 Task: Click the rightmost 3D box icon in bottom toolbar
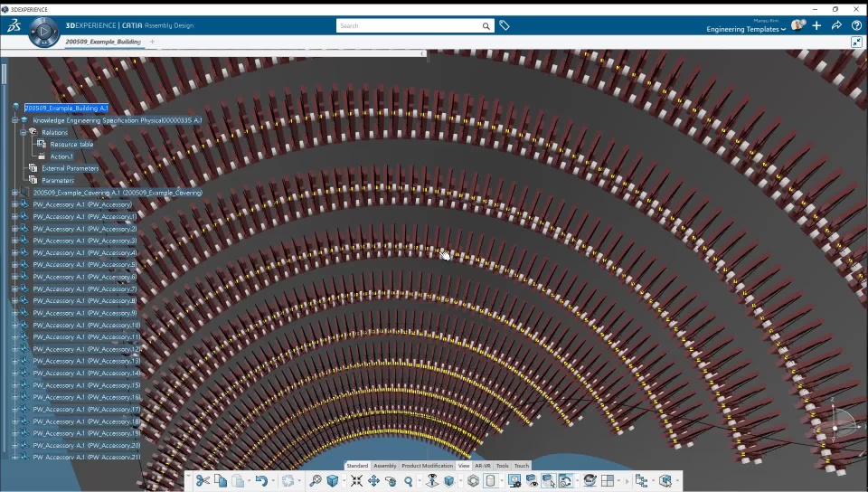[665, 481]
